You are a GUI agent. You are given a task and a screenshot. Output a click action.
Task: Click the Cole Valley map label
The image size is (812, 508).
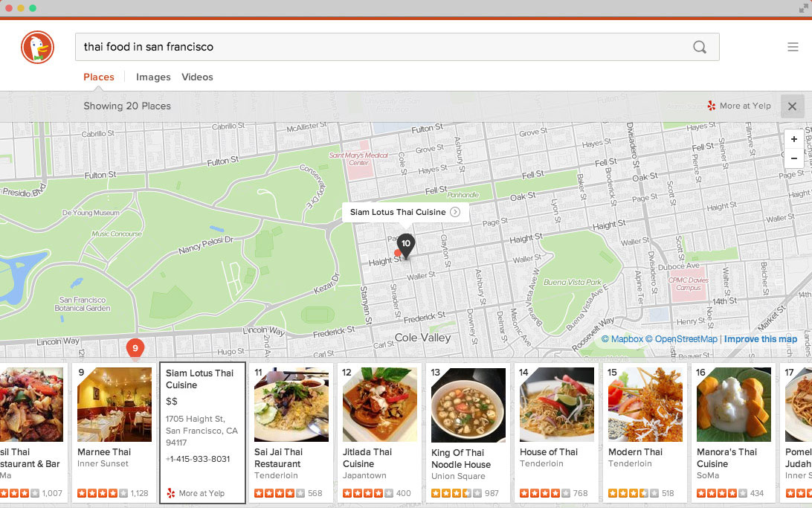pyautogui.click(x=422, y=338)
